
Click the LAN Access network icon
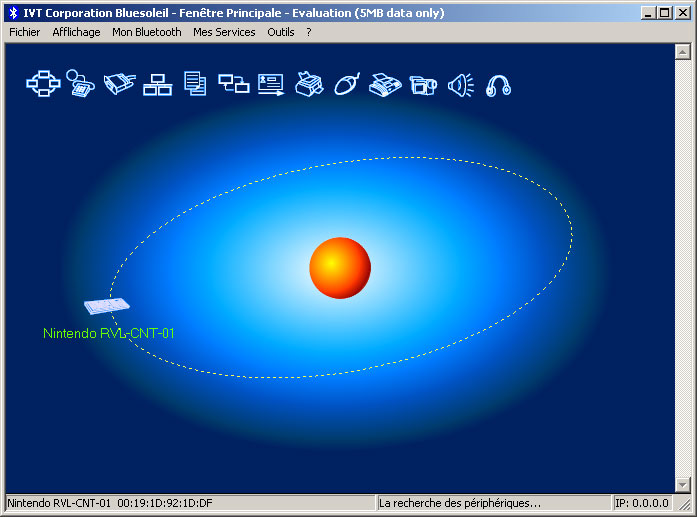[x=157, y=84]
